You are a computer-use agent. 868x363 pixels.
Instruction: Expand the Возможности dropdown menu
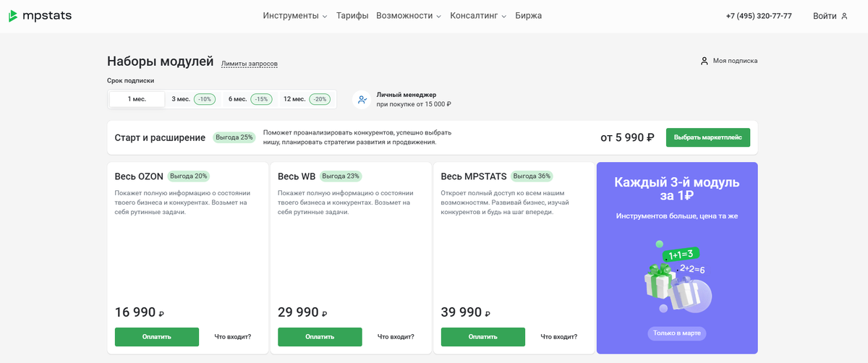tap(409, 16)
